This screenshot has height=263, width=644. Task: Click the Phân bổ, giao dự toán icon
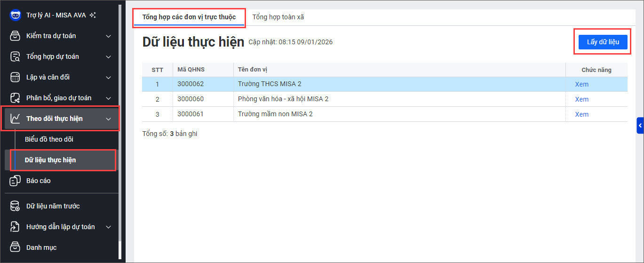click(16, 98)
